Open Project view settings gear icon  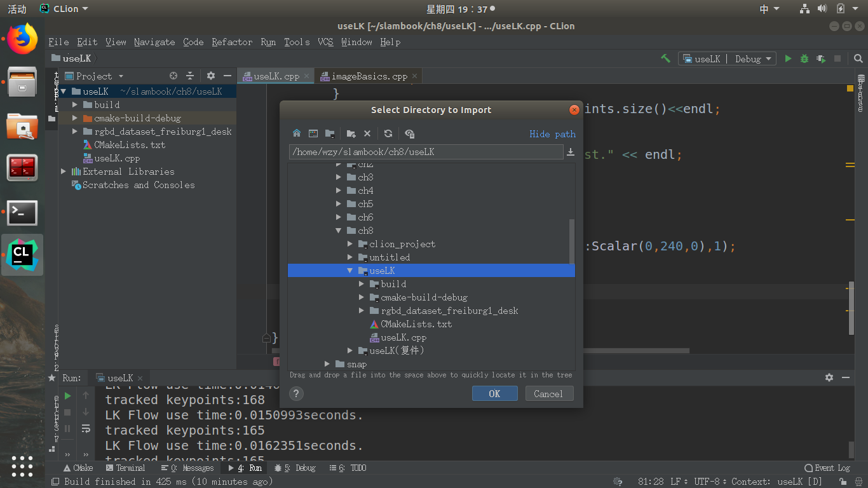[x=210, y=76]
